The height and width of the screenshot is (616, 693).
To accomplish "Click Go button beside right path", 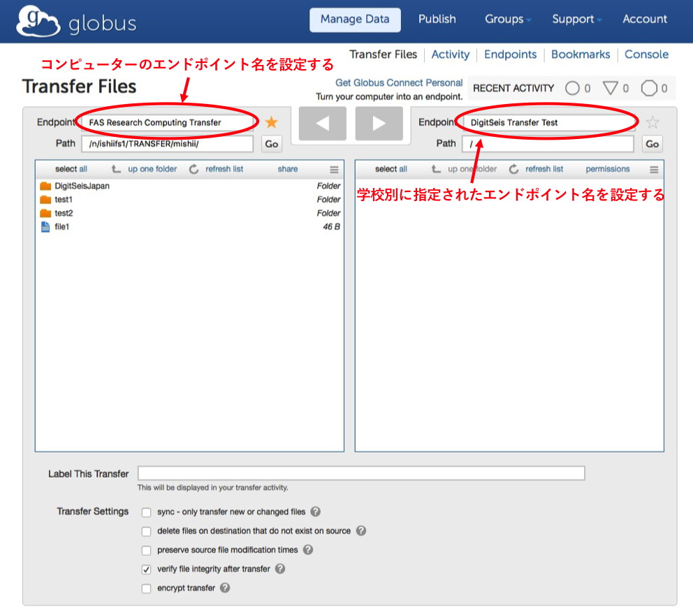I will pos(652,144).
